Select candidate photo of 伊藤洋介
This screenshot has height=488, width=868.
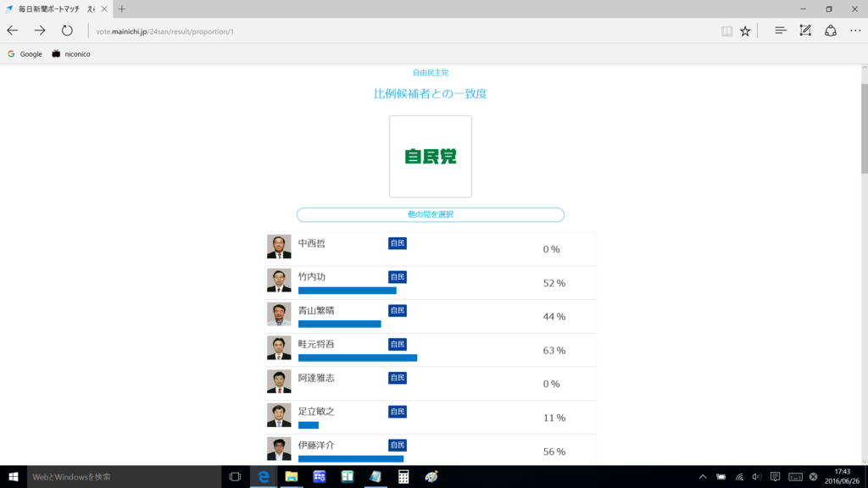(x=279, y=449)
